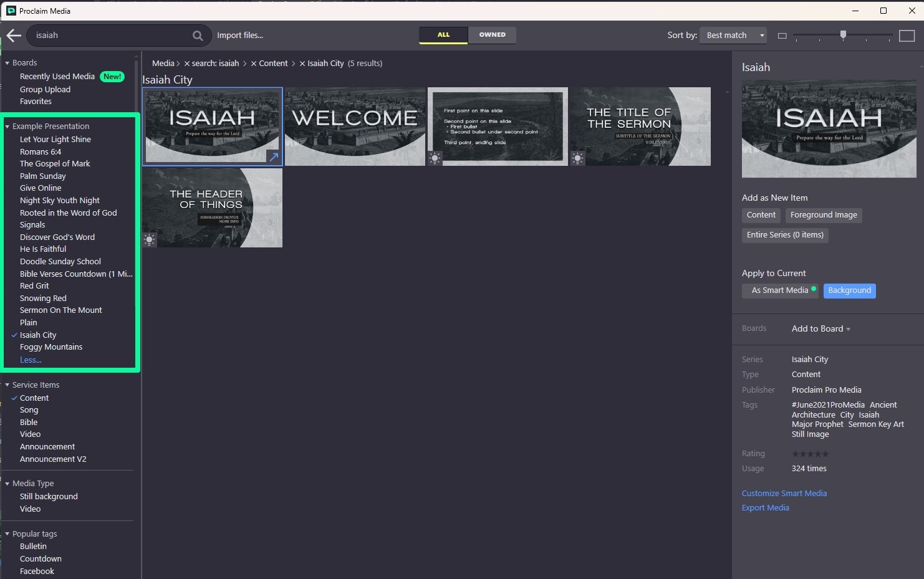
Task: Open the Sort by Best match dropdown
Action: pyautogui.click(x=733, y=35)
